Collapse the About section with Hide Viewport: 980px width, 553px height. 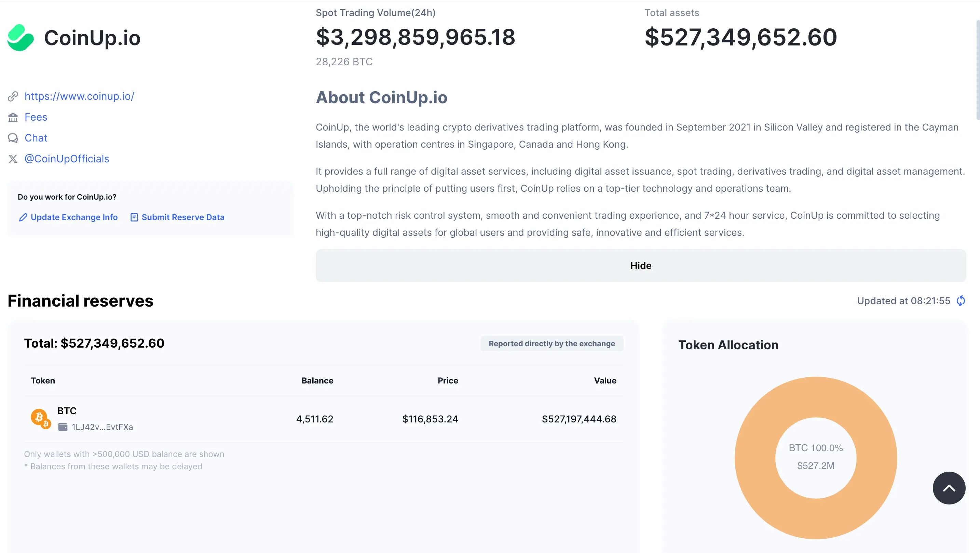point(641,266)
